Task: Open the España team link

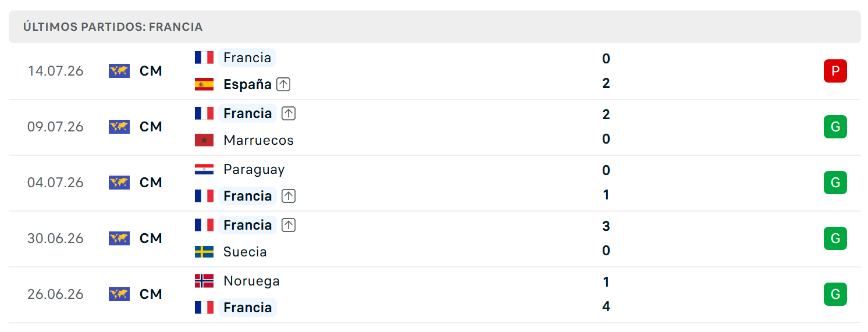Action: click(x=247, y=84)
